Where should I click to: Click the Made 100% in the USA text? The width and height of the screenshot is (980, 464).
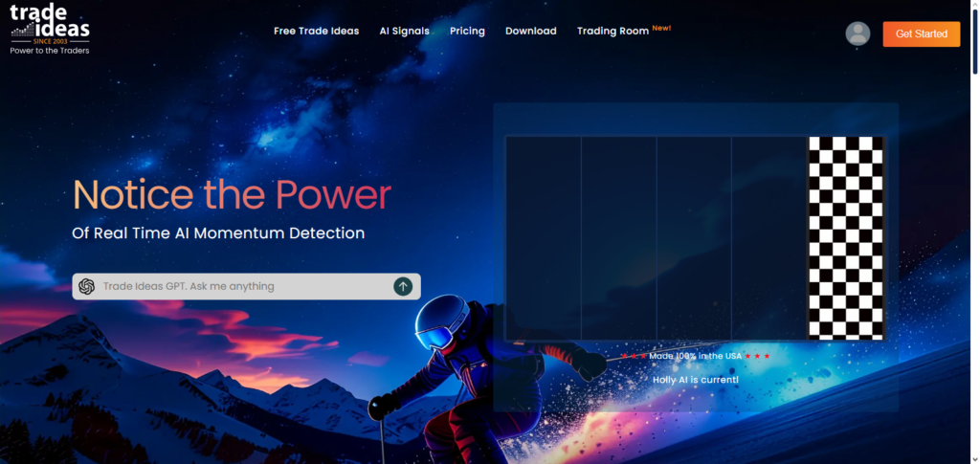pos(696,356)
